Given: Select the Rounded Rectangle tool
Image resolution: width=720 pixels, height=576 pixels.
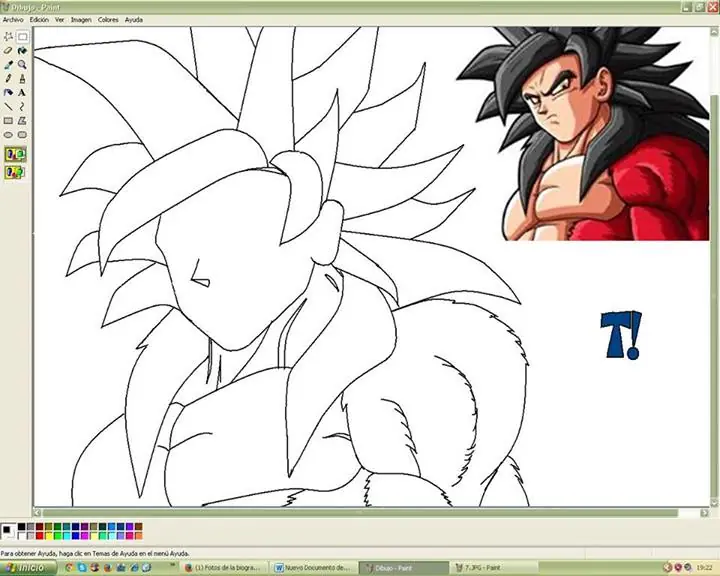Looking at the screenshot, I should tap(22, 135).
